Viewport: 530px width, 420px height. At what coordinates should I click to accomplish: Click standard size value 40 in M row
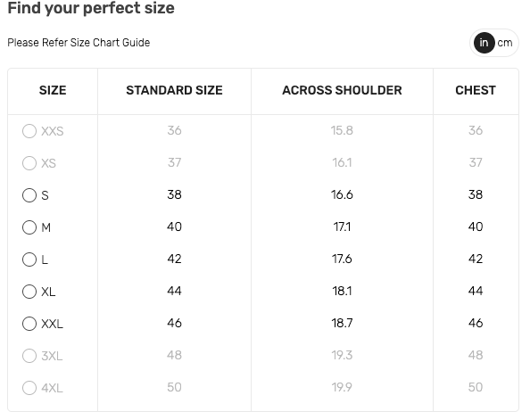[x=174, y=226]
